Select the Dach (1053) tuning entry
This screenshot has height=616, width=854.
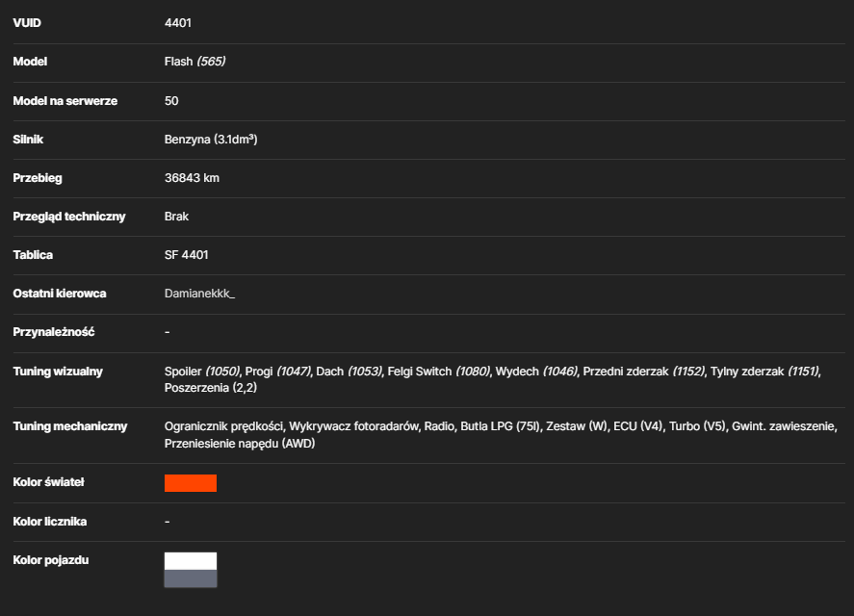tap(349, 372)
